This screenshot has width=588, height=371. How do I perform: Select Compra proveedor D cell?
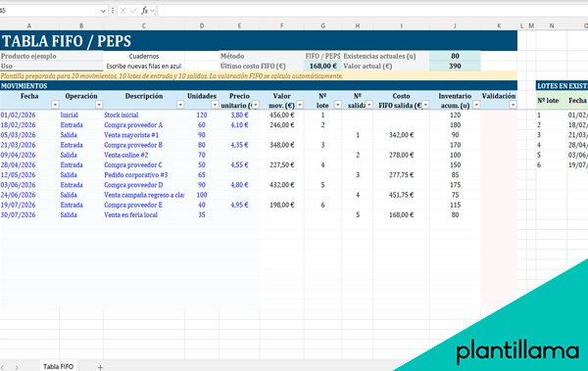tap(144, 185)
